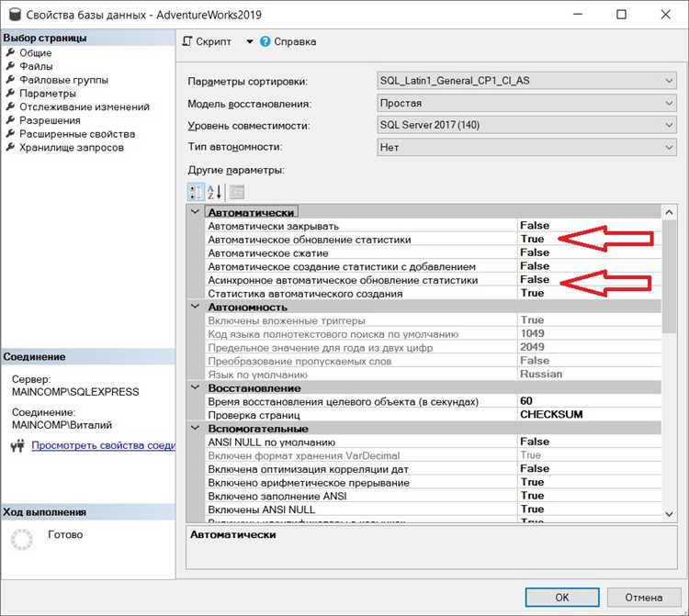Image resolution: width=689 pixels, height=616 pixels.
Task: Open Отслеживание изменений page
Action: pyautogui.click(x=85, y=107)
